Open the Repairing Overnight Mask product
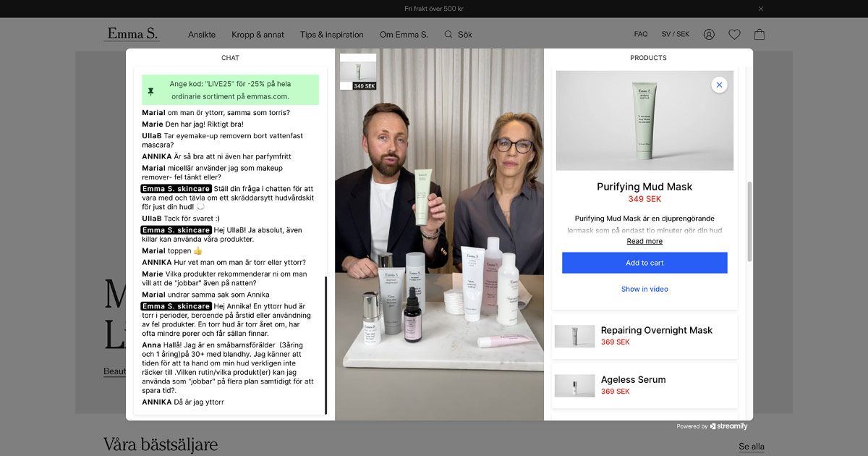The image size is (868, 456). coord(644,336)
